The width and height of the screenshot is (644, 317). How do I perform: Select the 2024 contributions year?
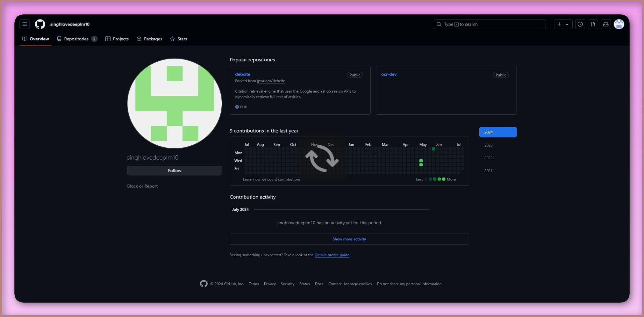pyautogui.click(x=498, y=132)
